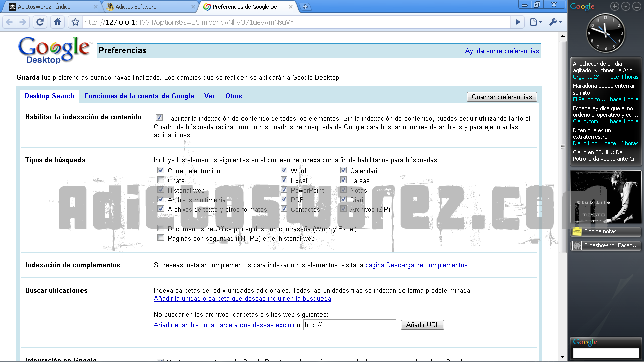This screenshot has width=644, height=362.
Task: Select the Desktop Search preferences tab
Action: [x=49, y=96]
